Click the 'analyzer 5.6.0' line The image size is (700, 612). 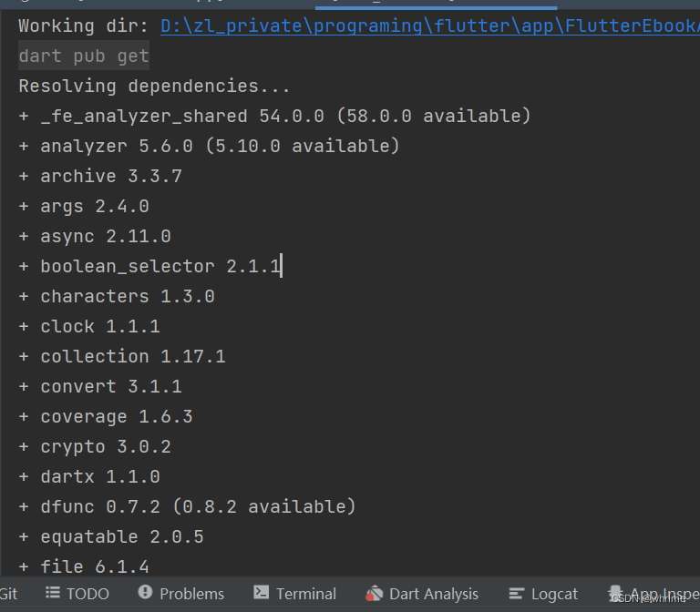209,147
